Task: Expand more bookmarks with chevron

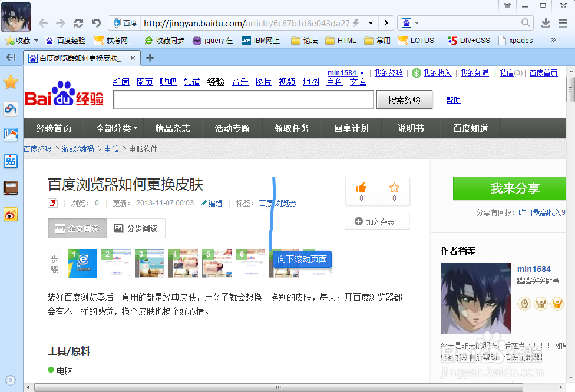Action: pos(553,40)
